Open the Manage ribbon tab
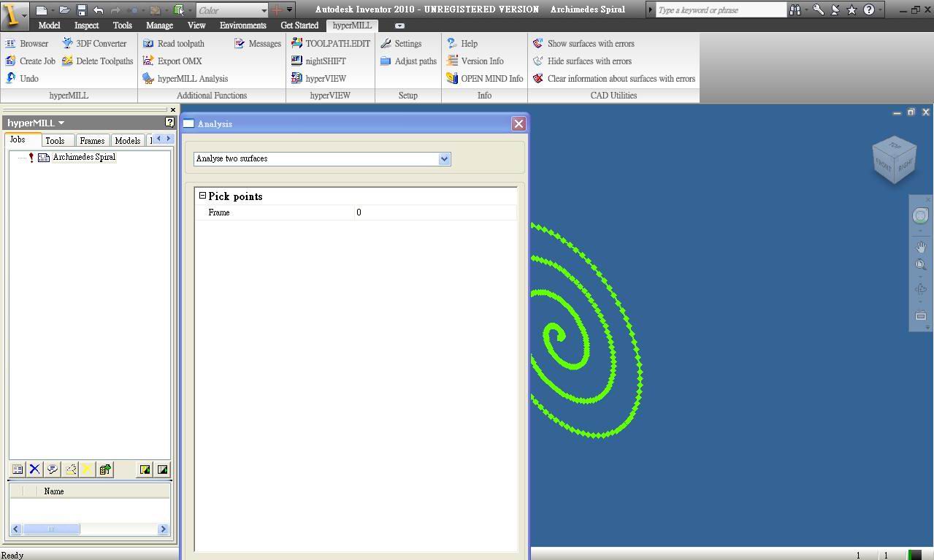 coord(159,26)
